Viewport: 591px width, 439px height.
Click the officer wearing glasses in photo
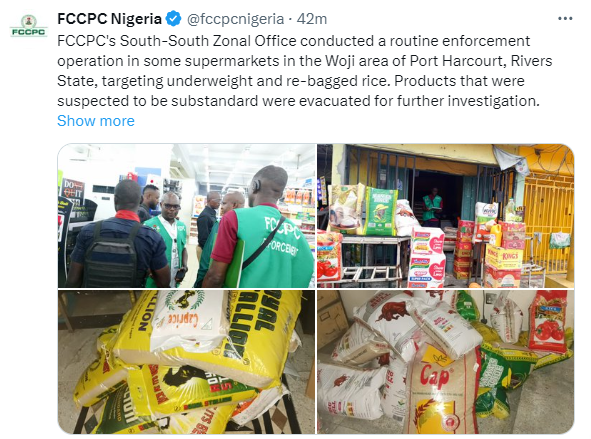[x=168, y=234]
